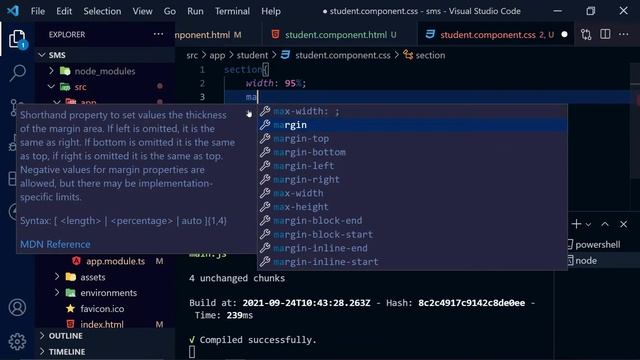Choose the margin-left suggestion
640x360 pixels.
412,166
